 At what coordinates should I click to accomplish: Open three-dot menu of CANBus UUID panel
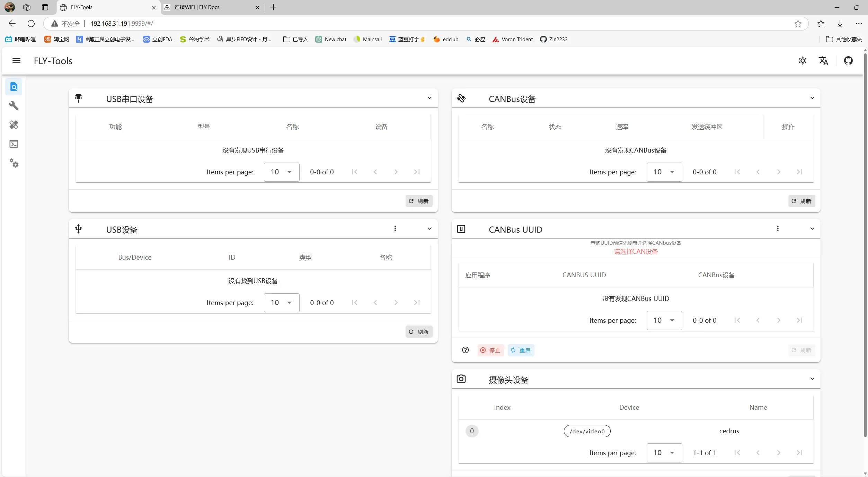click(778, 228)
